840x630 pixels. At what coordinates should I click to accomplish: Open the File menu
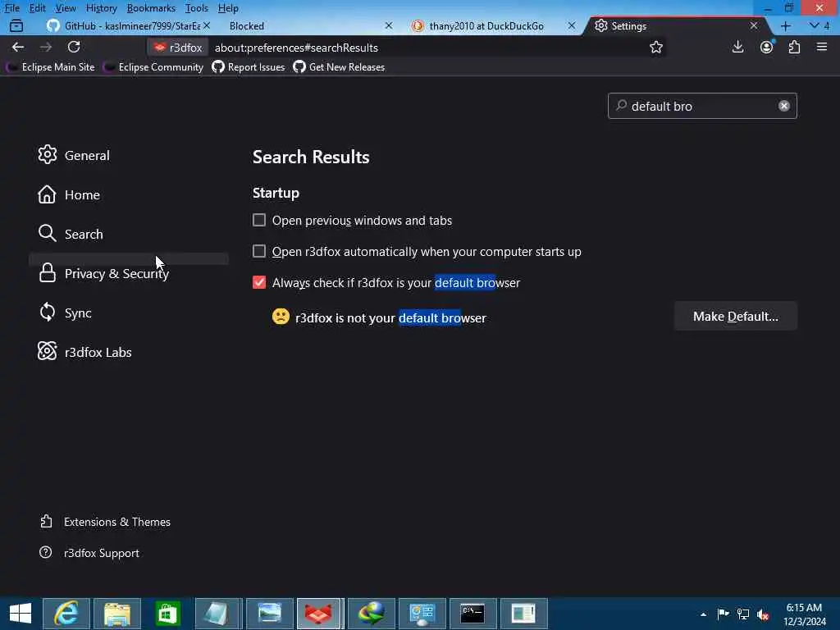(11, 8)
